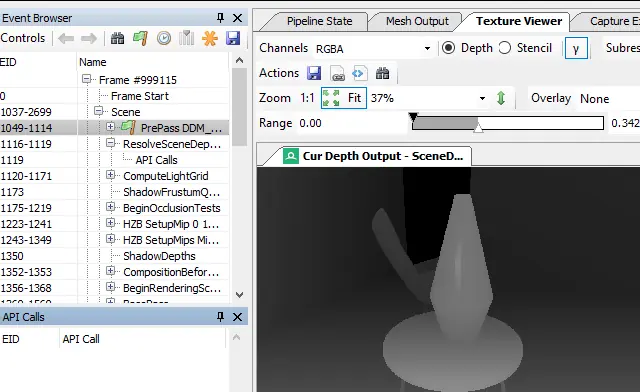Image resolution: width=640 pixels, height=392 pixels.
Task: Save texture using Actions floppy icon
Action: click(x=314, y=74)
